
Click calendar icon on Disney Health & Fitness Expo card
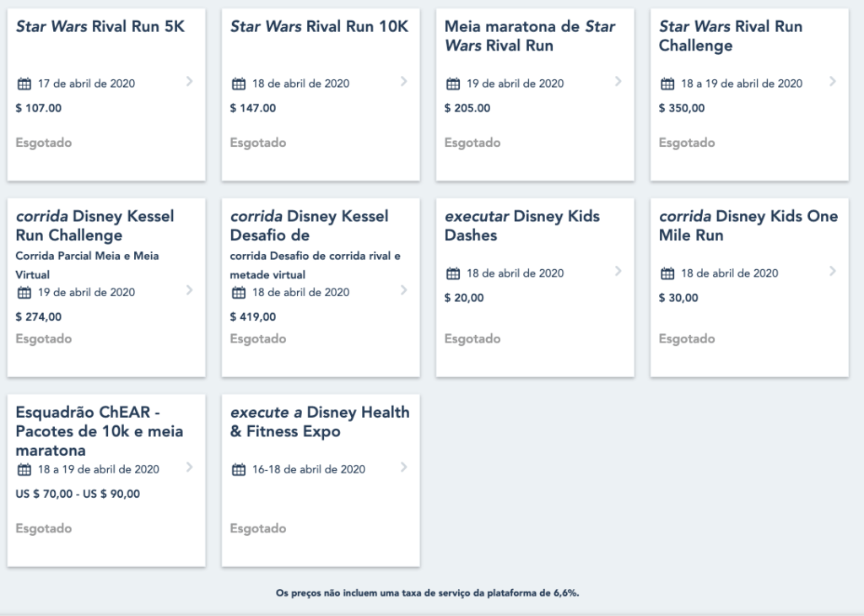(x=239, y=469)
